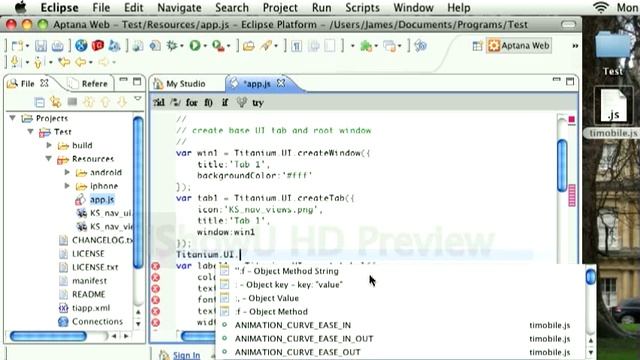
Task: Click the block comment snippet button
Action: pyautogui.click(x=175, y=103)
